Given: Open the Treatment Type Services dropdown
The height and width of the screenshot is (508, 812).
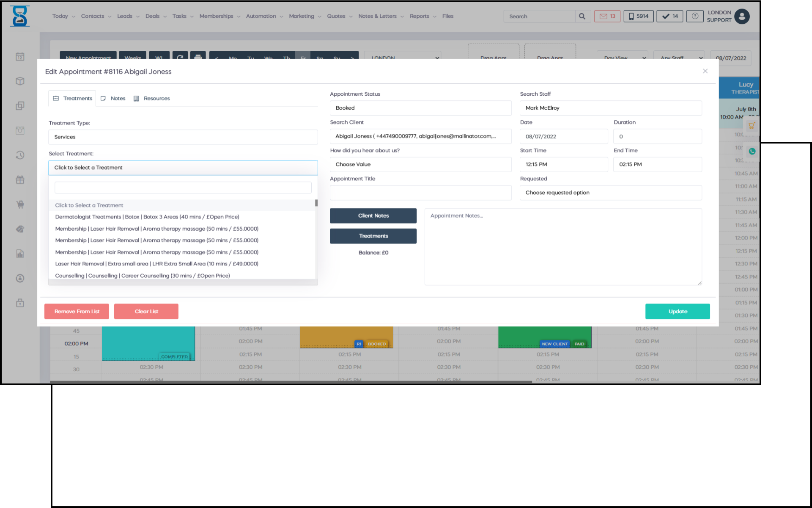Looking at the screenshot, I should pyautogui.click(x=183, y=137).
